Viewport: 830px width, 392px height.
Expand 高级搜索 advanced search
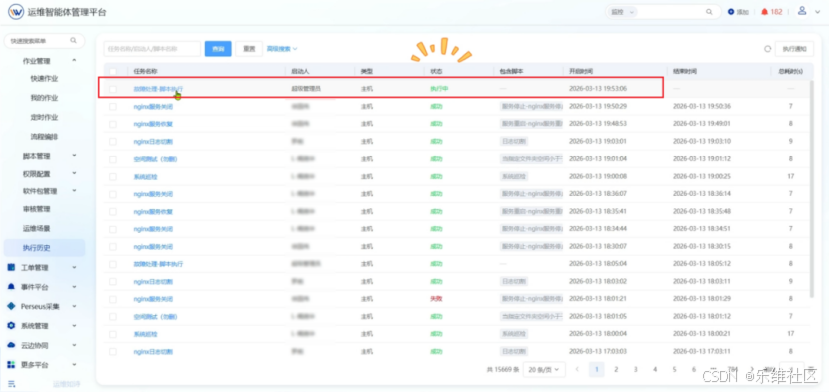click(282, 49)
